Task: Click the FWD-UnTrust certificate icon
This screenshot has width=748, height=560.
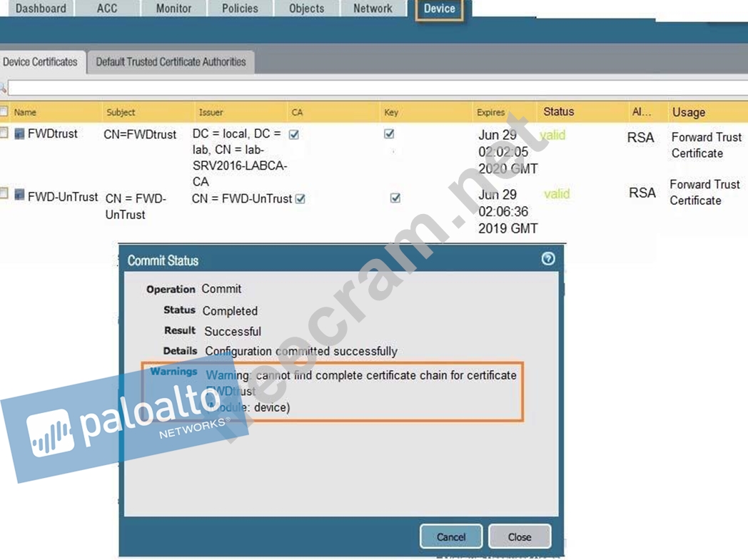Action: click(x=19, y=195)
